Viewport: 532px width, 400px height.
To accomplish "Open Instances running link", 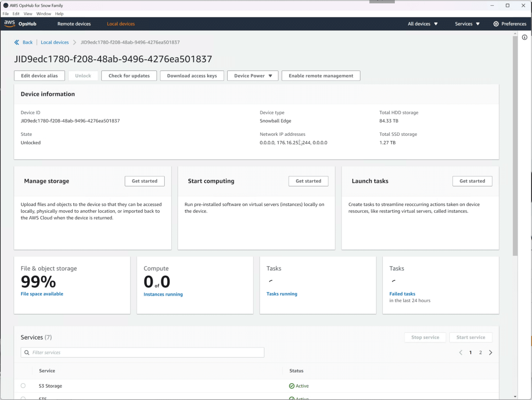I will (163, 294).
